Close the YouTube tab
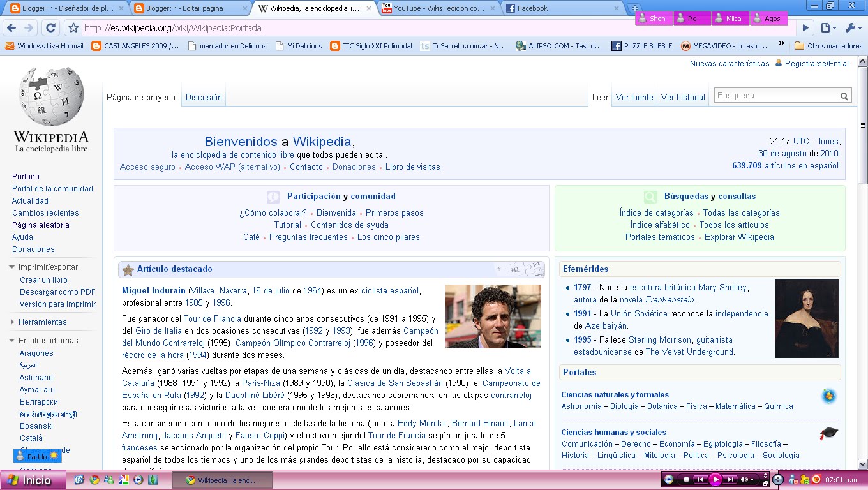This screenshot has height=490, width=868. tap(492, 8)
